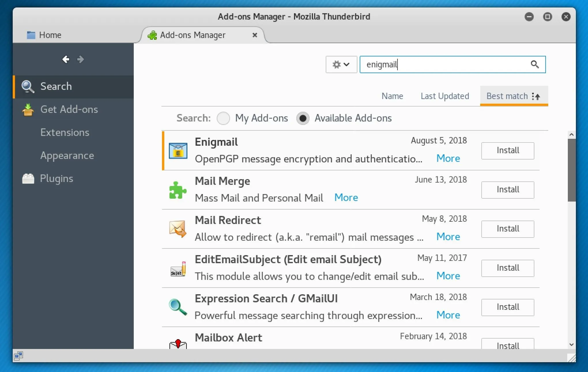The width and height of the screenshot is (588, 372).
Task: Click the Mass Mail and Personal Mail description
Action: point(259,198)
